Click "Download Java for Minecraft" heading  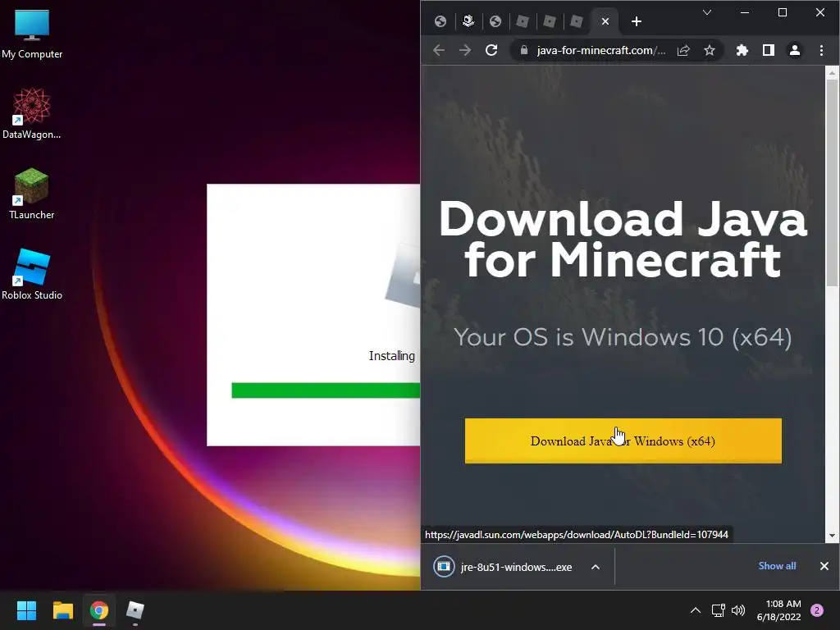coord(623,239)
